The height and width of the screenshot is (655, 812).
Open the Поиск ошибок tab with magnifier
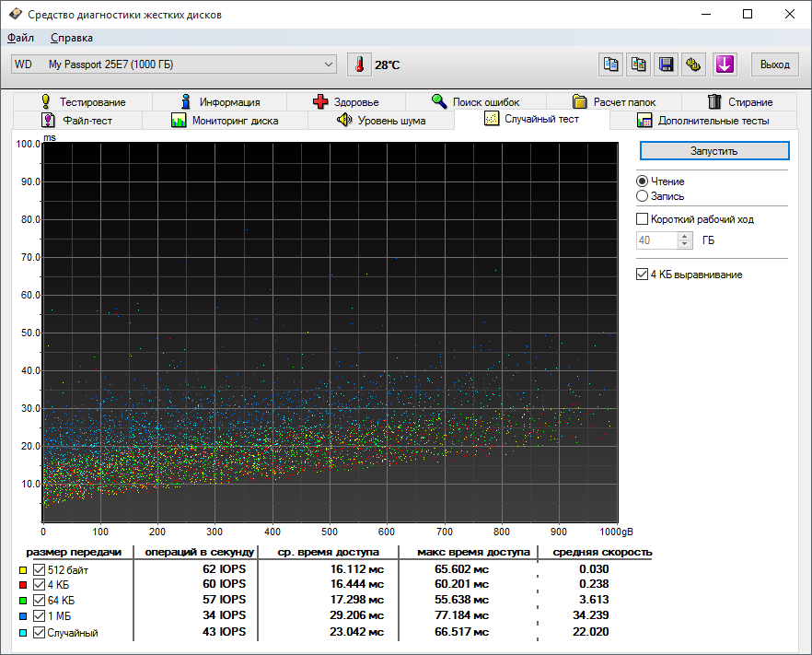(475, 101)
